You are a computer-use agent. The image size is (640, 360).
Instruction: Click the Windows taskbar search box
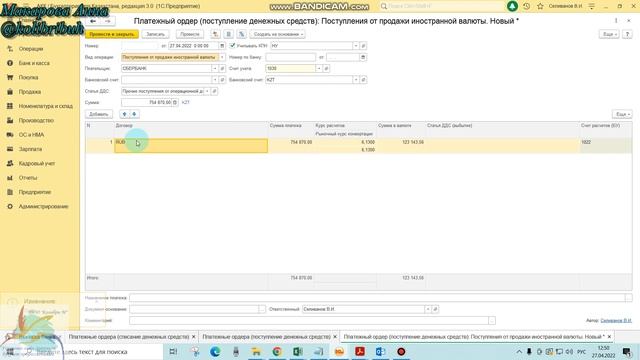tap(92, 351)
